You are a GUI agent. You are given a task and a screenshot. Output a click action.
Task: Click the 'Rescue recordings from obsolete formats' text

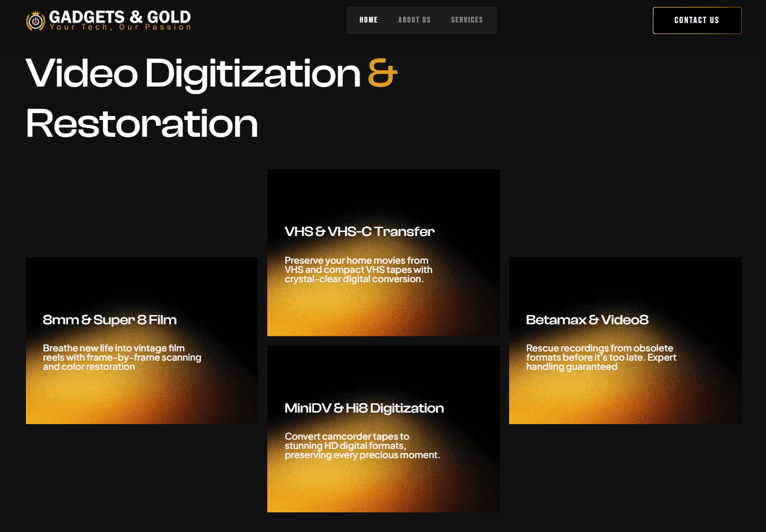point(601,357)
